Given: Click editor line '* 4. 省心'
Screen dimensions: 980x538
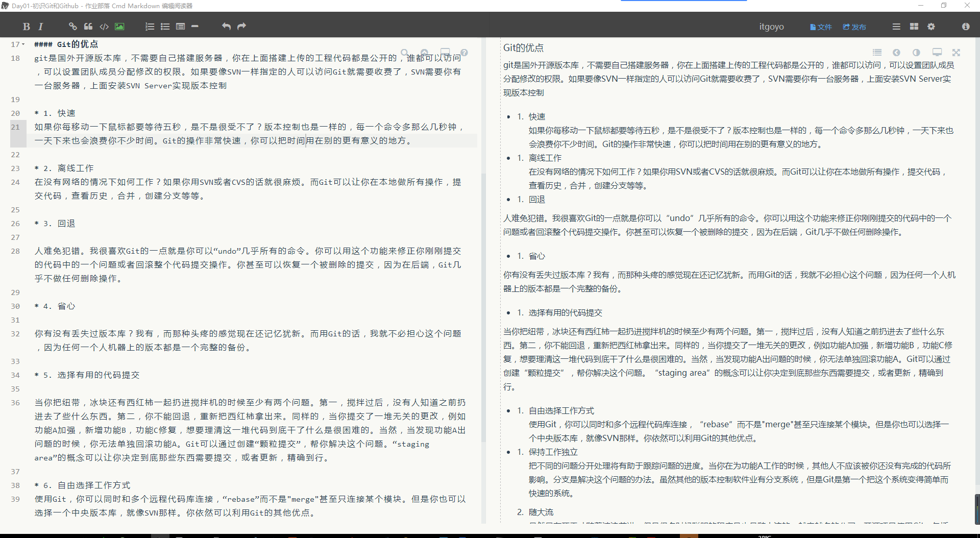Looking at the screenshot, I should (x=55, y=306).
